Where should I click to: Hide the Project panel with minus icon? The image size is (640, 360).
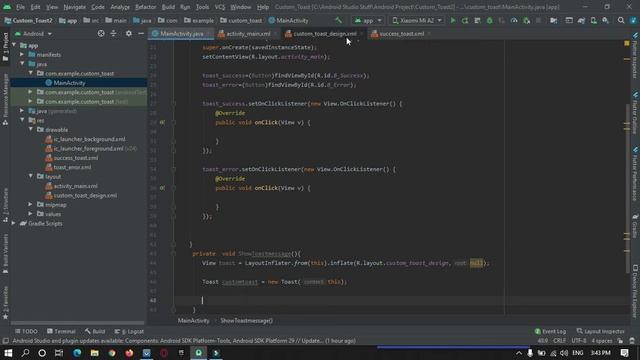tap(141, 33)
